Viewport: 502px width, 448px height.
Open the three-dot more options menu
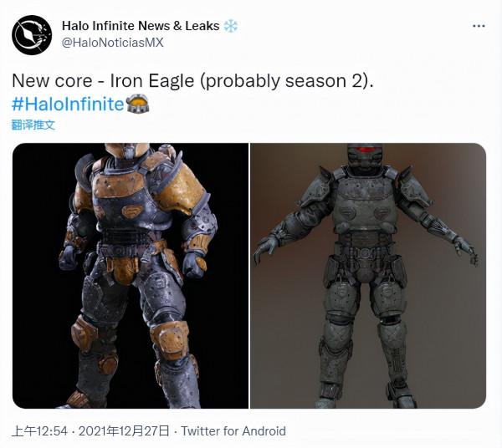pos(479,26)
